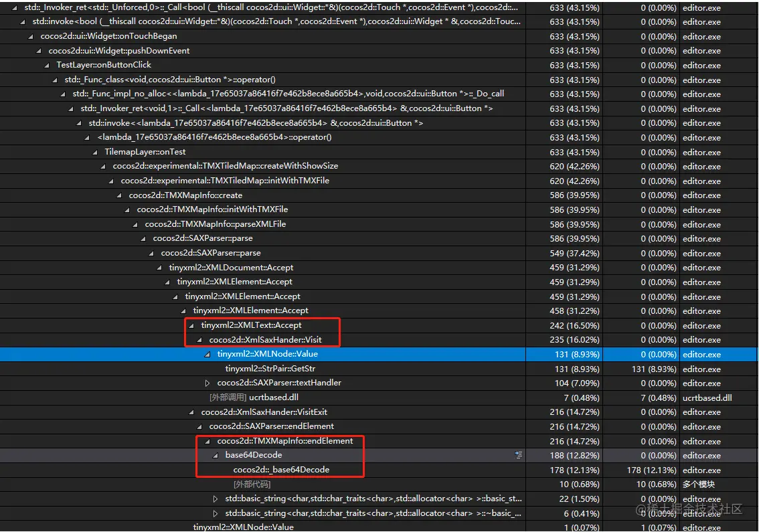Collapse the TestLayer::onButtonClick tree arrow

point(47,65)
